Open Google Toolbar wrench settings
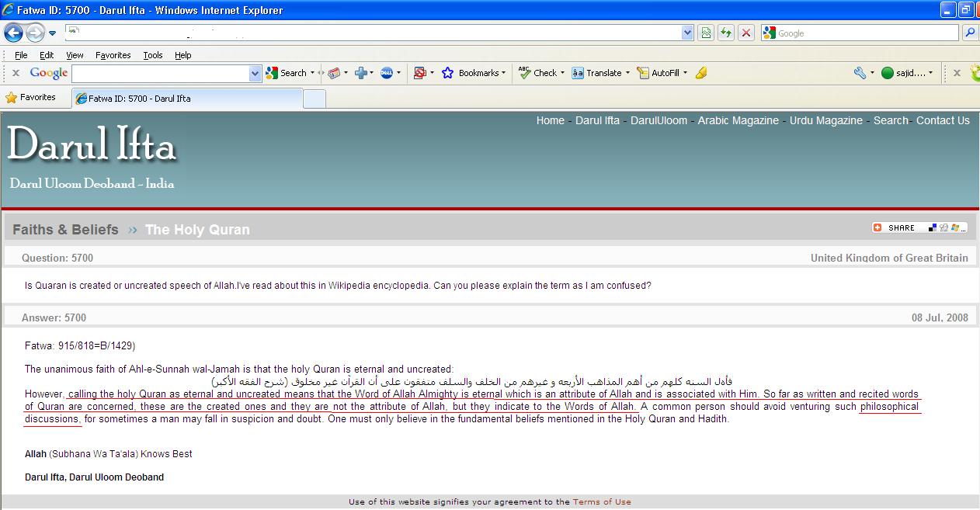Screen dimensions: 980x510 click(860, 73)
